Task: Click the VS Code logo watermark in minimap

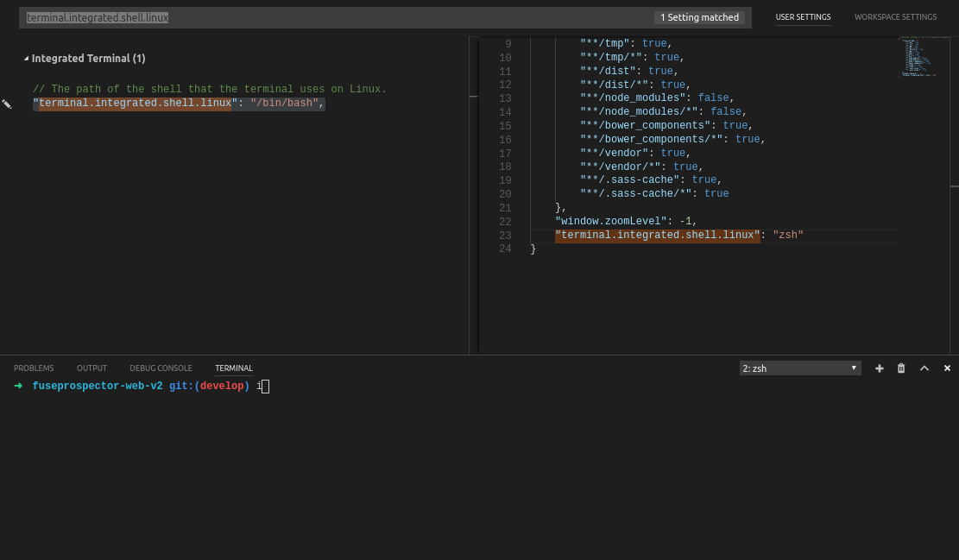Action: click(918, 58)
